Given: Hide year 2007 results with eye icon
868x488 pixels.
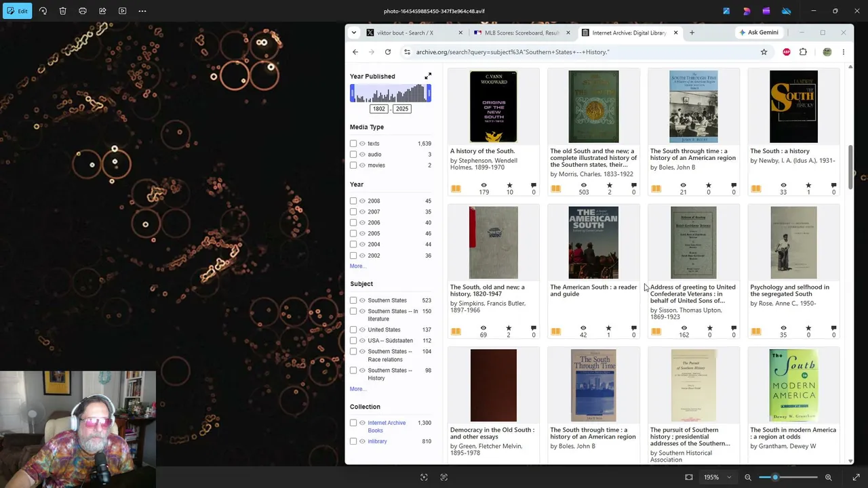Looking at the screenshot, I should pos(362,212).
